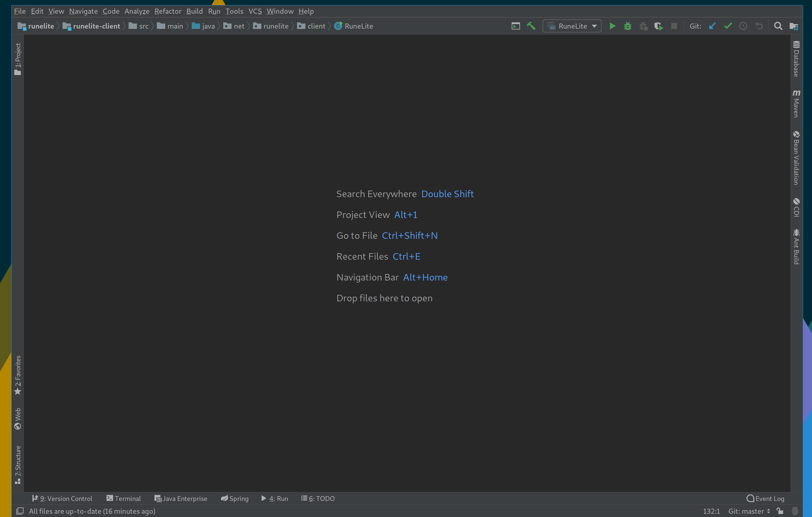Toggle the Terminal panel
Screen dimensions: 812x517
124,499
